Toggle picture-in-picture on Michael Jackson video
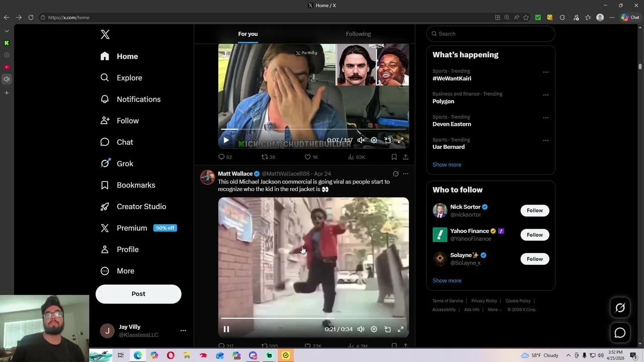Viewport: 644px width, 362px height. tap(387, 329)
